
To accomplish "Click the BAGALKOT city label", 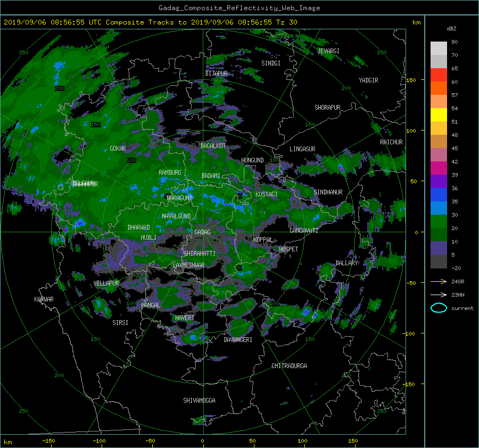I will pyautogui.click(x=213, y=146).
